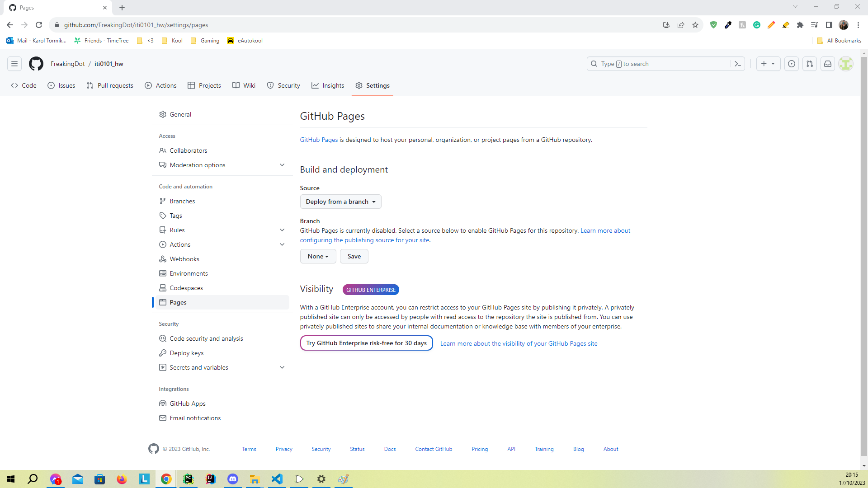Switch to the Code repository tab
The image size is (868, 488).
(24, 85)
